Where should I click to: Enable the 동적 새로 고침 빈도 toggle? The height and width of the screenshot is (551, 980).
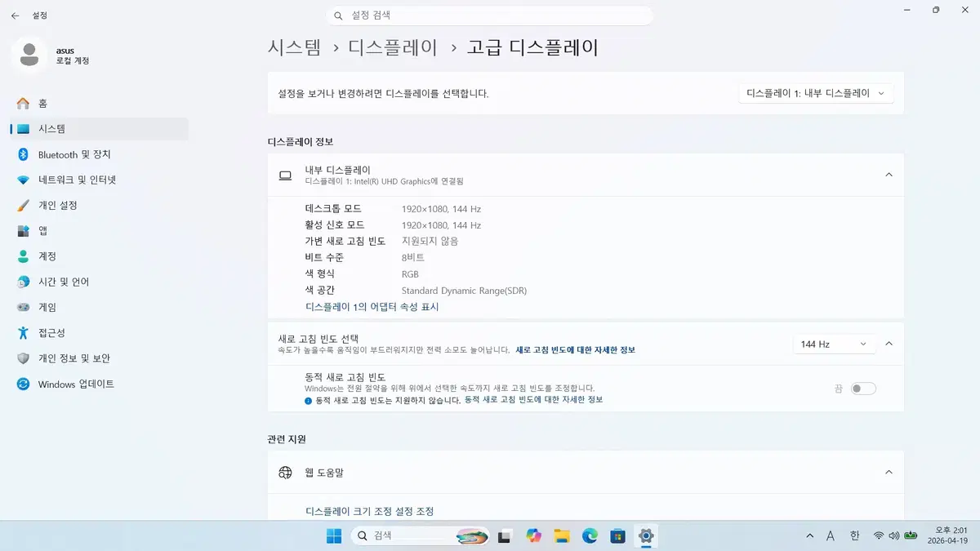(863, 388)
